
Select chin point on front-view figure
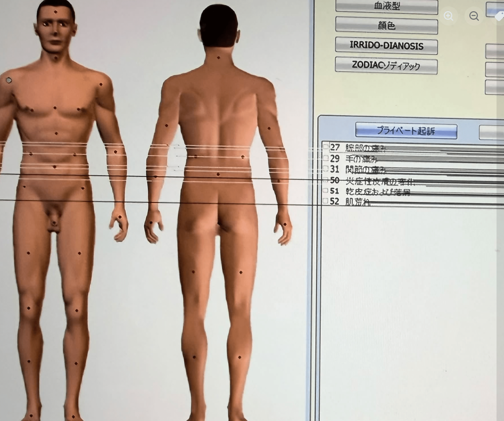point(55,58)
